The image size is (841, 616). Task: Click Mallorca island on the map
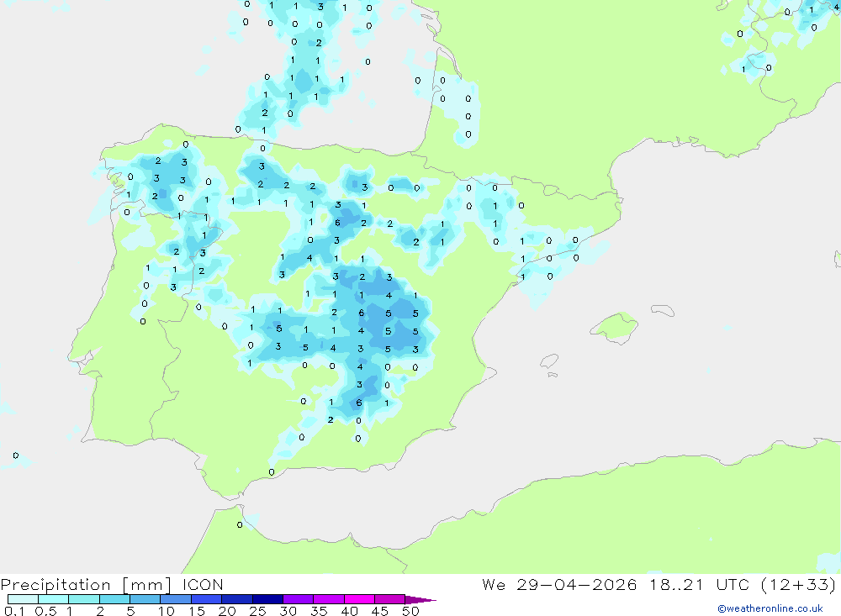[614, 327]
